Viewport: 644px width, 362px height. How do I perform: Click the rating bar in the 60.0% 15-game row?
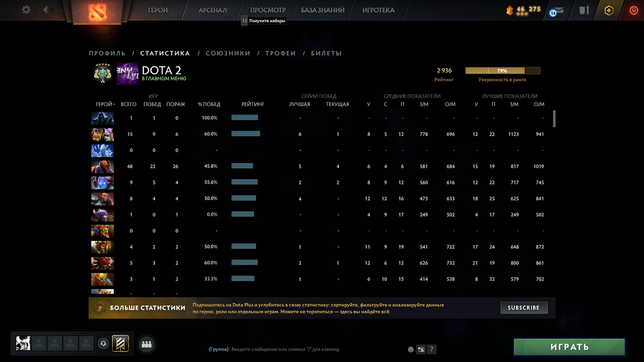[x=246, y=134]
